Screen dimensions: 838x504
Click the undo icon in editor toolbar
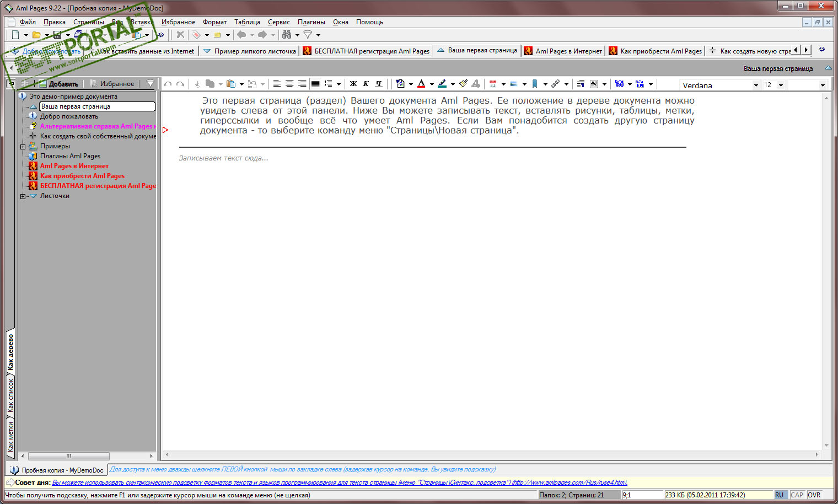click(x=168, y=84)
